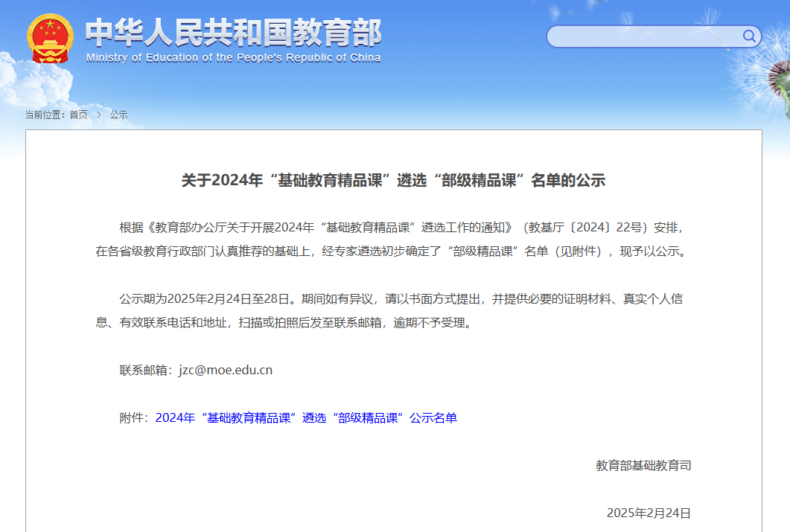790x532 pixels.
Task: Go to 首页 in the breadcrumb
Action: [78, 115]
